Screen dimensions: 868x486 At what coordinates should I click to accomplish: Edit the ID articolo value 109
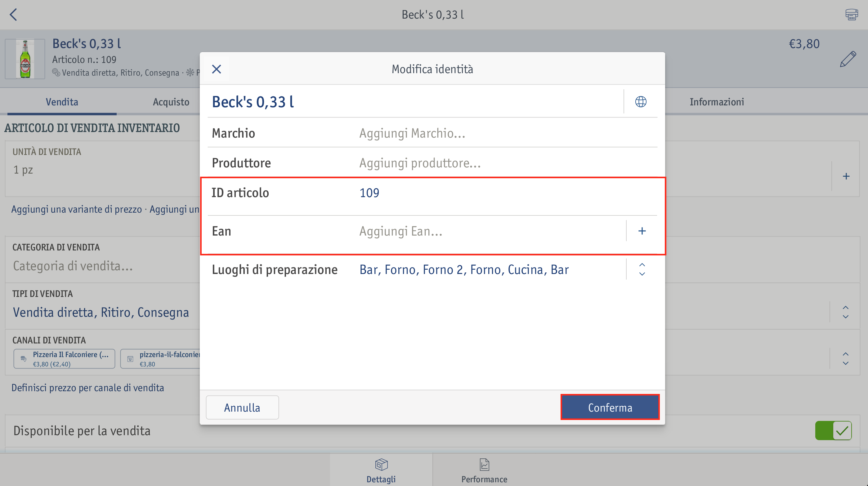(x=369, y=193)
